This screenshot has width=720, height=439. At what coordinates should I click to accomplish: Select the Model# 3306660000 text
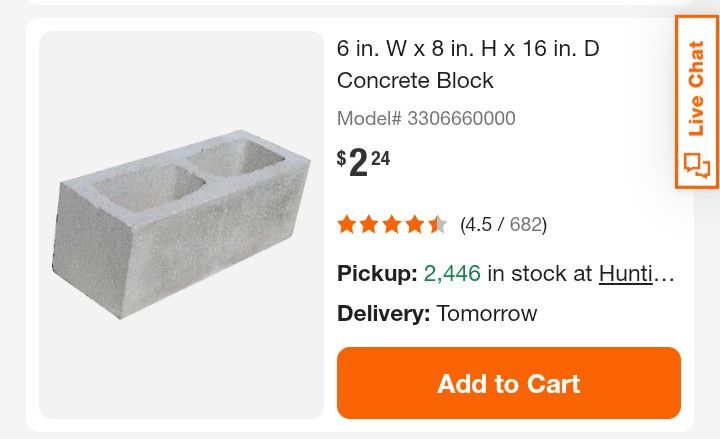click(426, 118)
